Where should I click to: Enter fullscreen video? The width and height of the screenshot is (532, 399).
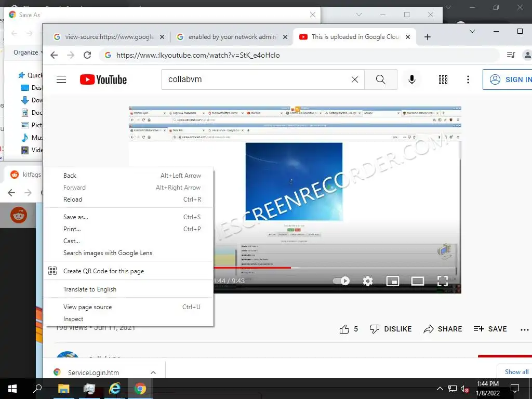[x=443, y=281]
